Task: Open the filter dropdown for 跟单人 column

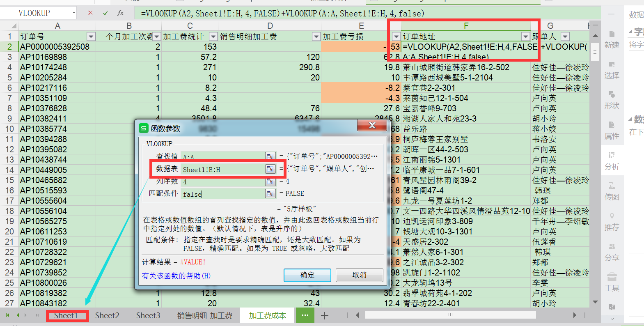Action: point(565,37)
